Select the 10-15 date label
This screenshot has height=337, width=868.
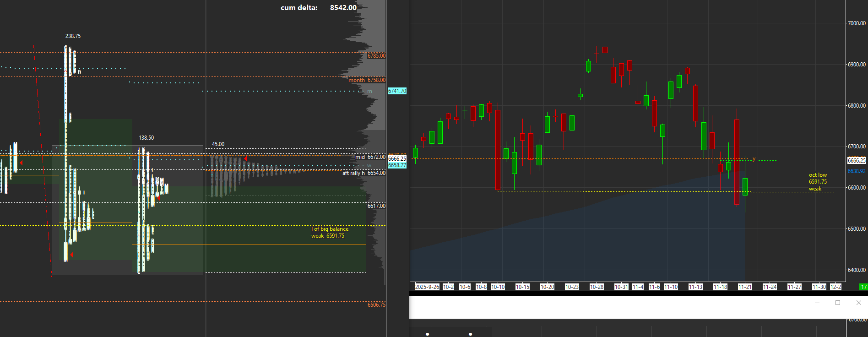(522, 287)
